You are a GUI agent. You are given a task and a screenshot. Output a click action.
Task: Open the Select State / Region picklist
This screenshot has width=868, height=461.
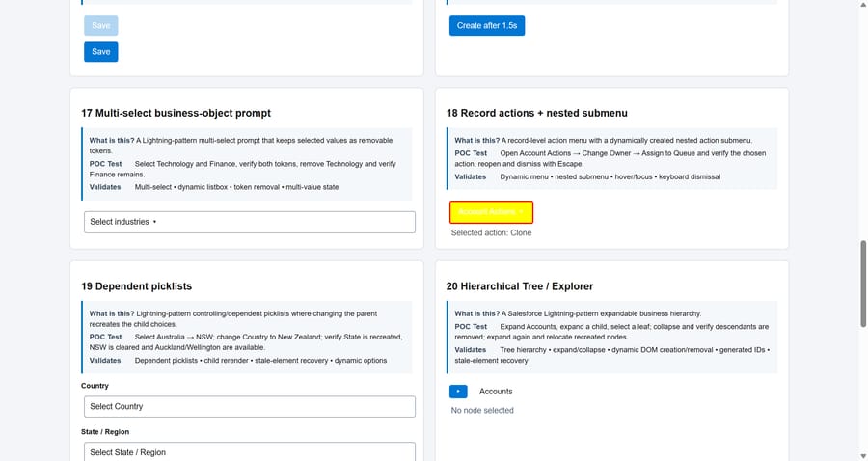click(x=250, y=451)
